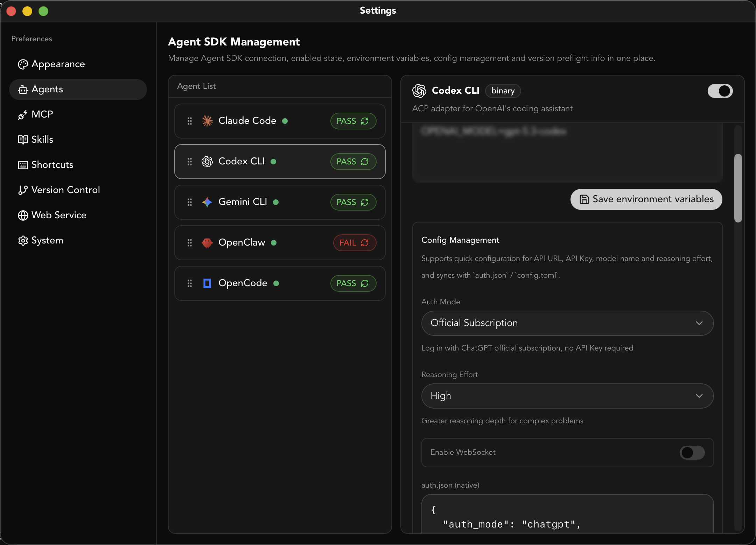Select Claude Code in Agent List
Image resolution: width=756 pixels, height=545 pixels.
247,121
